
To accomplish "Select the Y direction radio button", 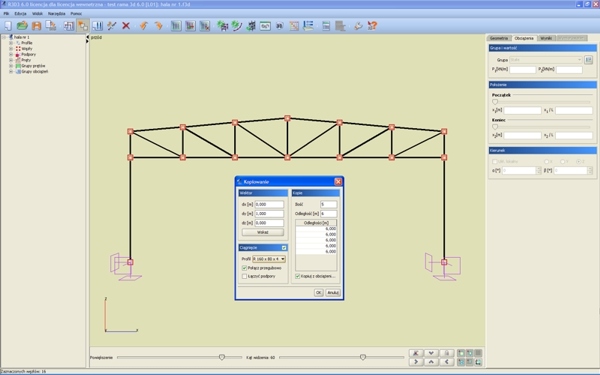I will (x=562, y=161).
